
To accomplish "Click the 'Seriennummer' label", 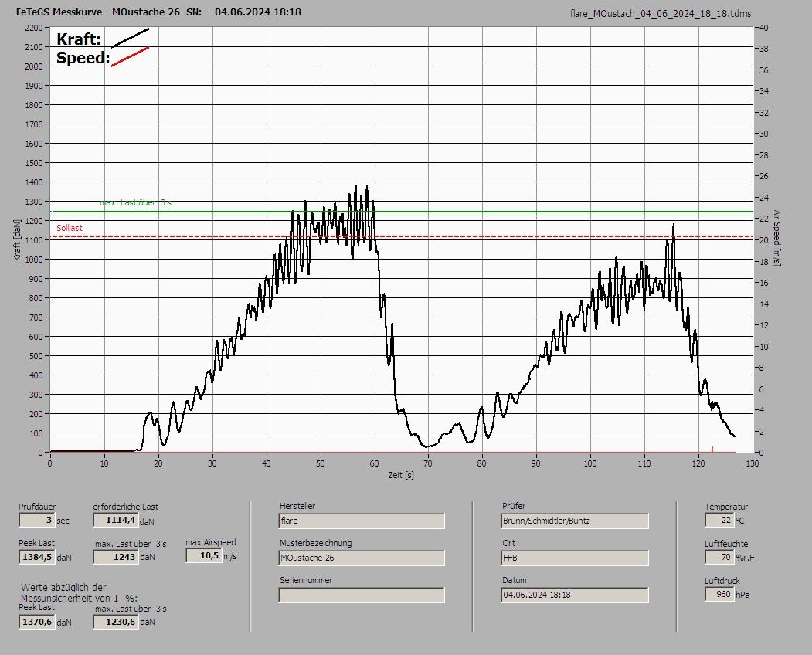I will [x=305, y=580].
